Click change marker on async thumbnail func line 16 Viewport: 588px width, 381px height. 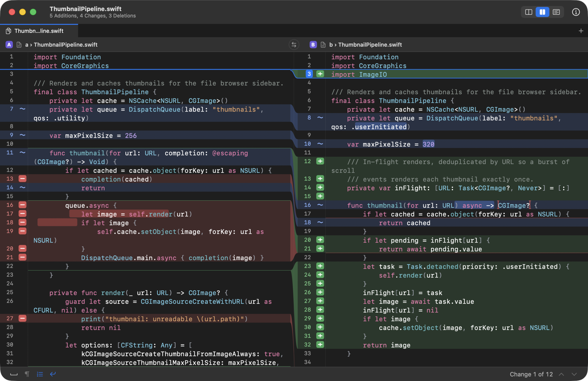coord(320,205)
